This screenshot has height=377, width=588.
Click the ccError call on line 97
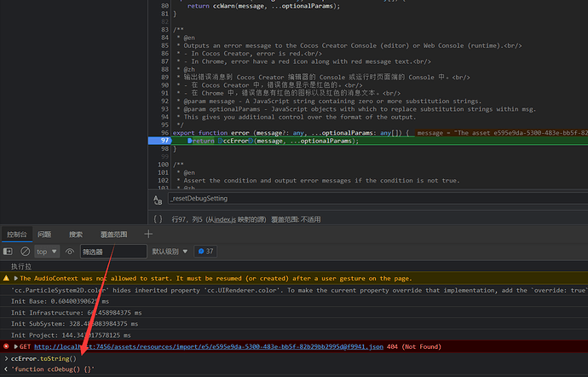pyautogui.click(x=236, y=141)
